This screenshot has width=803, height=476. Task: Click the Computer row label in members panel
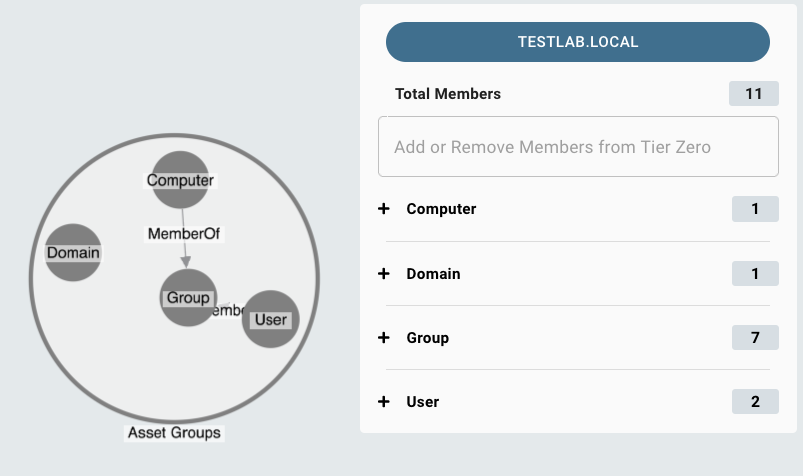pos(441,209)
